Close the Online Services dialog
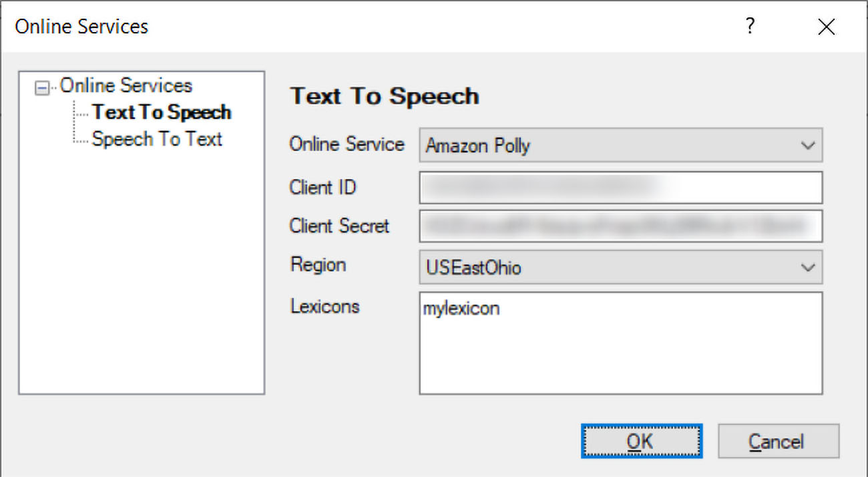 coord(826,27)
